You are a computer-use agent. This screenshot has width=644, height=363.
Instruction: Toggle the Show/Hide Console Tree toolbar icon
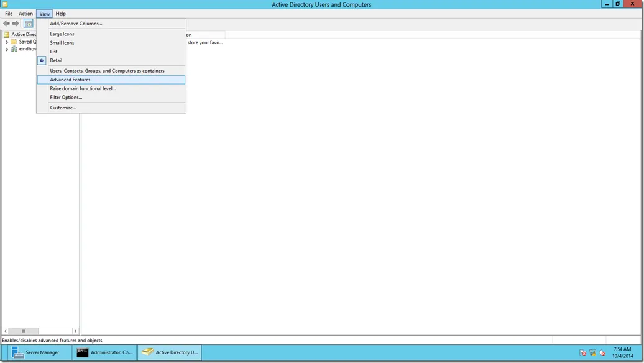point(29,24)
